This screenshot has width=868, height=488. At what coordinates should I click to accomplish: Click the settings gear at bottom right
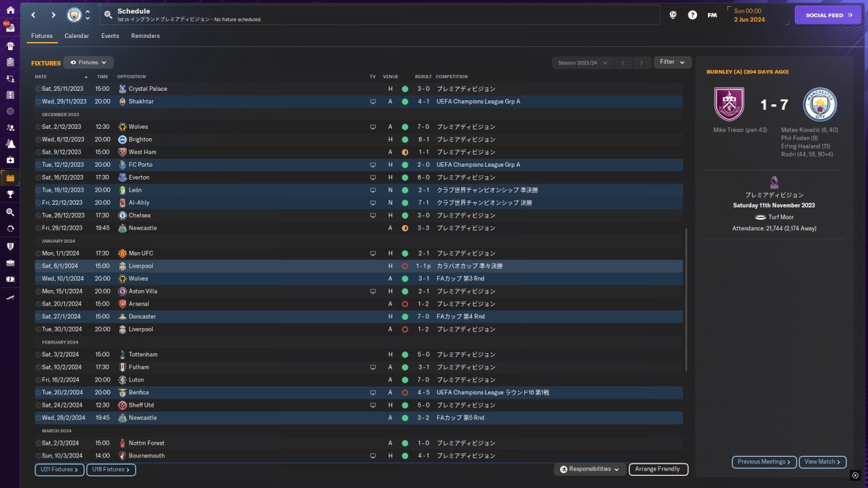click(x=855, y=475)
